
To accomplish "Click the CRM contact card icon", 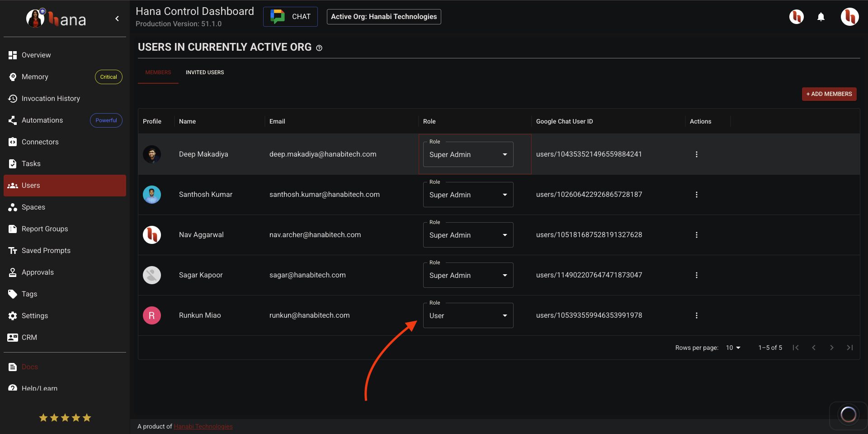I will tap(13, 338).
